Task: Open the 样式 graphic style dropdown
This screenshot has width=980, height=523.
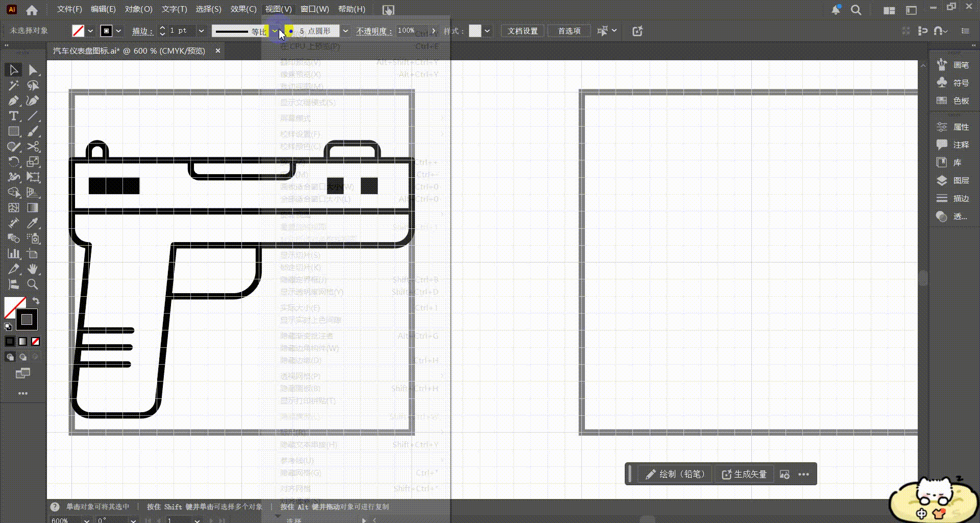Action: pyautogui.click(x=487, y=31)
